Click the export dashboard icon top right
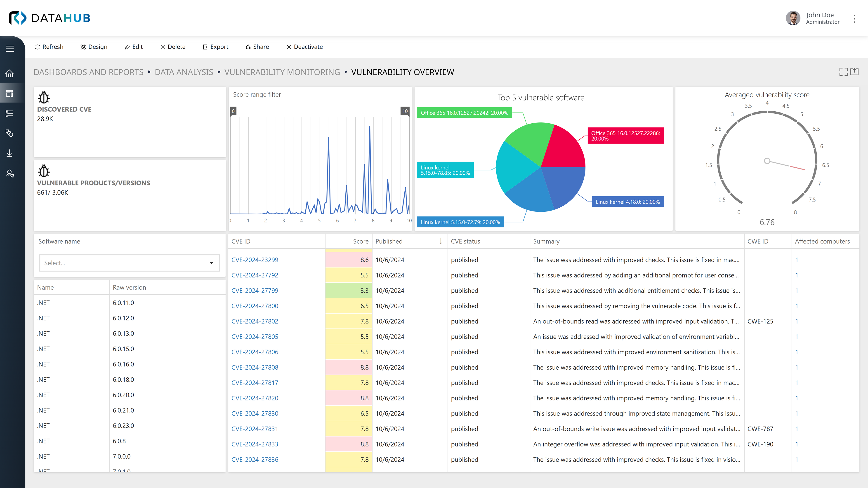 (854, 72)
